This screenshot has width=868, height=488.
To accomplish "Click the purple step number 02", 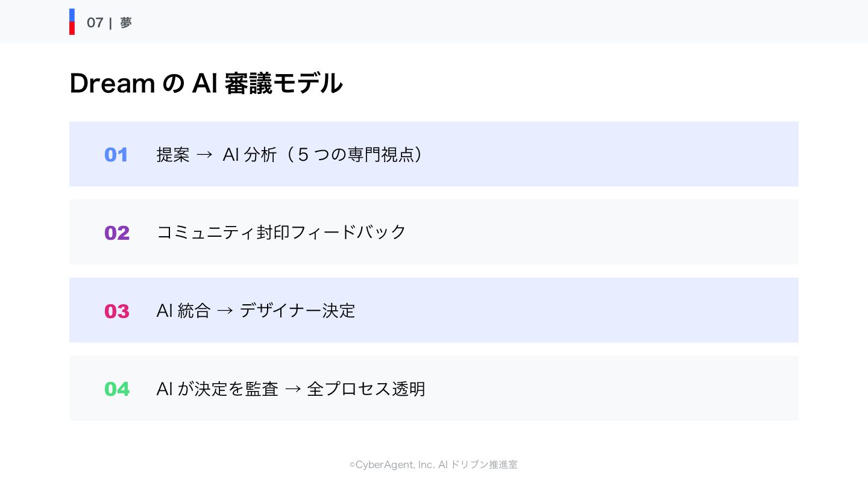I will click(117, 233).
